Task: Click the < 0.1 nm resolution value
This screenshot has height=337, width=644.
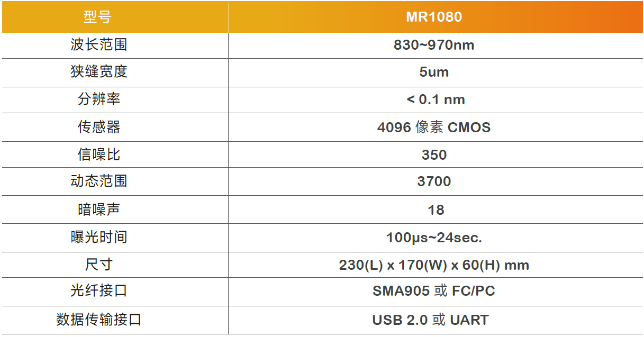Action: [436, 99]
